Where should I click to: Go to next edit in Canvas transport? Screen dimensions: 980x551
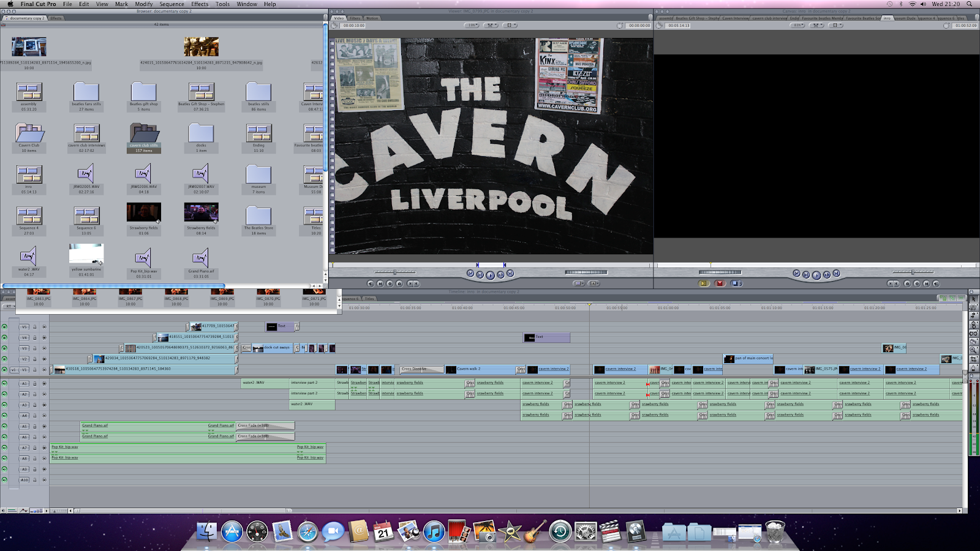point(836,274)
